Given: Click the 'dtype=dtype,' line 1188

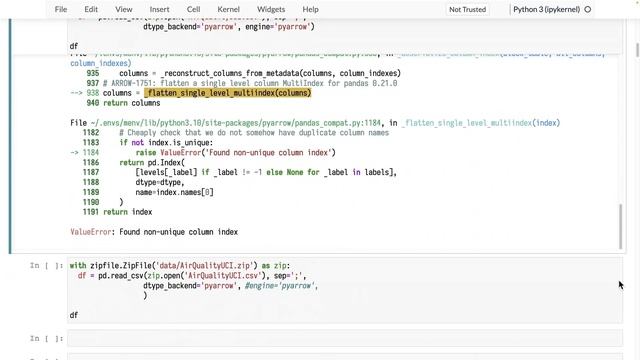Looking at the screenshot, I should pyautogui.click(x=160, y=182).
